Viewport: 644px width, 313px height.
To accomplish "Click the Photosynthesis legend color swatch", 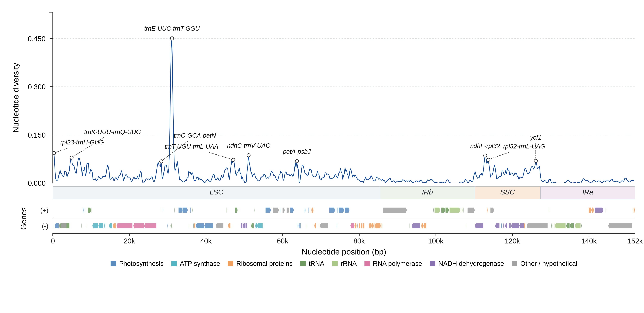I will pyautogui.click(x=113, y=264).
